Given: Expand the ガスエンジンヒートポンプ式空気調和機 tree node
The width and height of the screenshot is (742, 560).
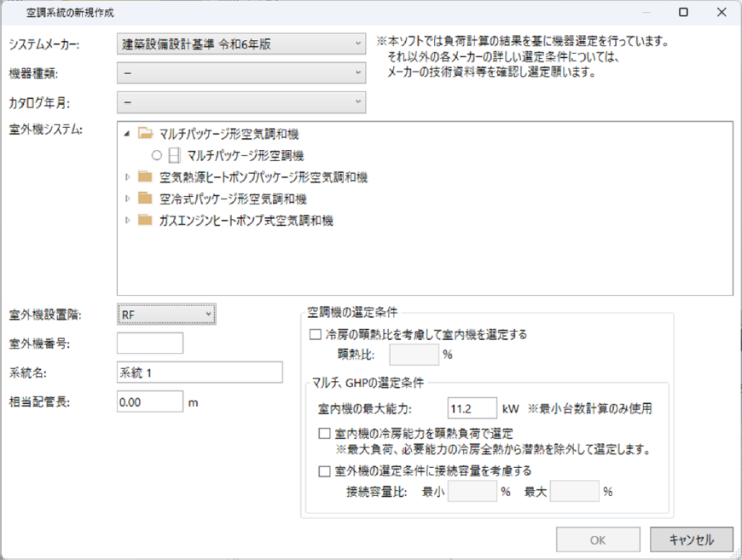Looking at the screenshot, I should (x=128, y=221).
